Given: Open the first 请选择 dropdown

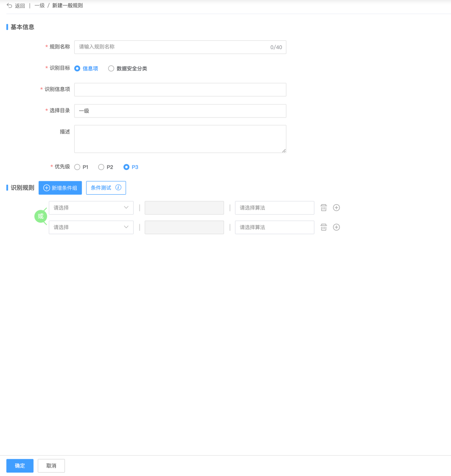Looking at the screenshot, I should point(91,208).
